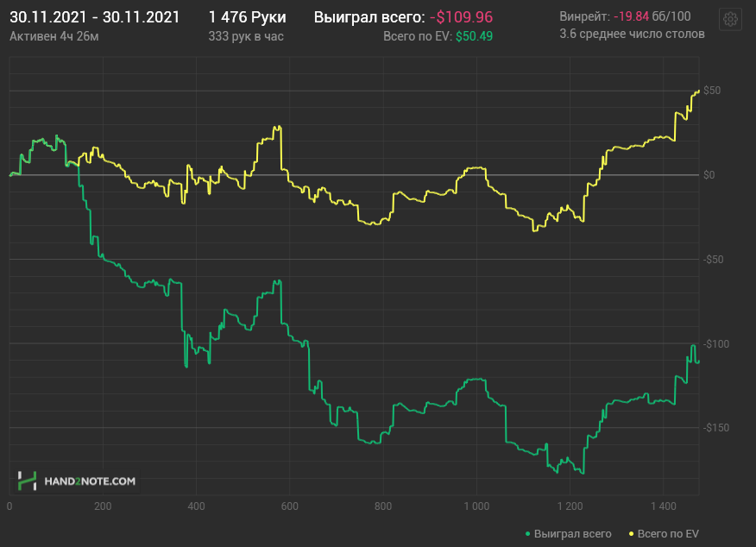Toggle the yellow 'Всего по EV' legend series
Screen dimensions: 756x547
pos(664,533)
